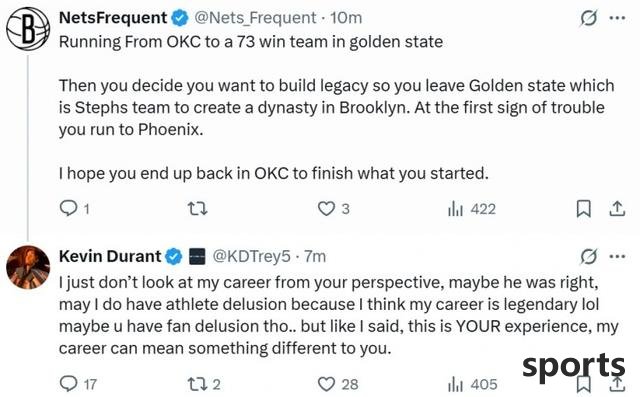Share the NetsFrequent tweet

click(617, 209)
